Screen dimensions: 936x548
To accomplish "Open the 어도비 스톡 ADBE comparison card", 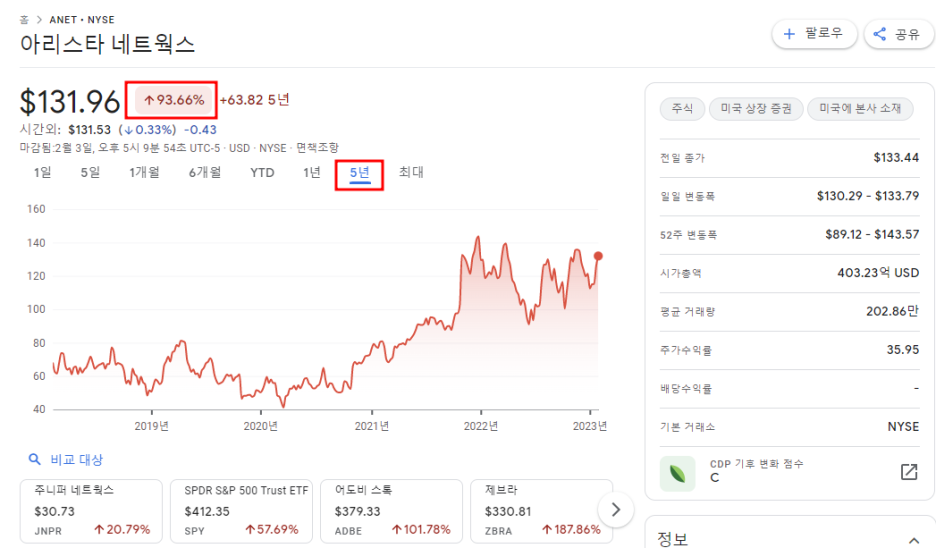I will [x=392, y=511].
